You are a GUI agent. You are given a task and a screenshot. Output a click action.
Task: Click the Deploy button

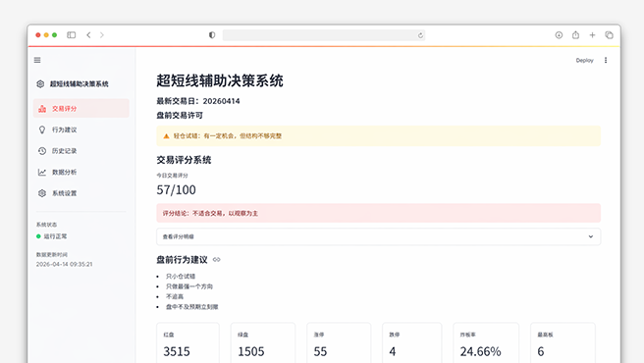click(x=584, y=61)
